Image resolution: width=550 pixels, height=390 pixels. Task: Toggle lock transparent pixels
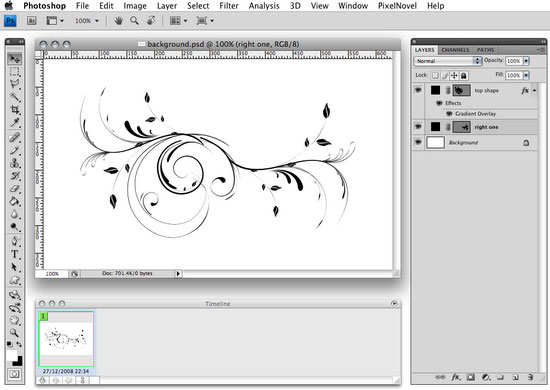point(435,75)
